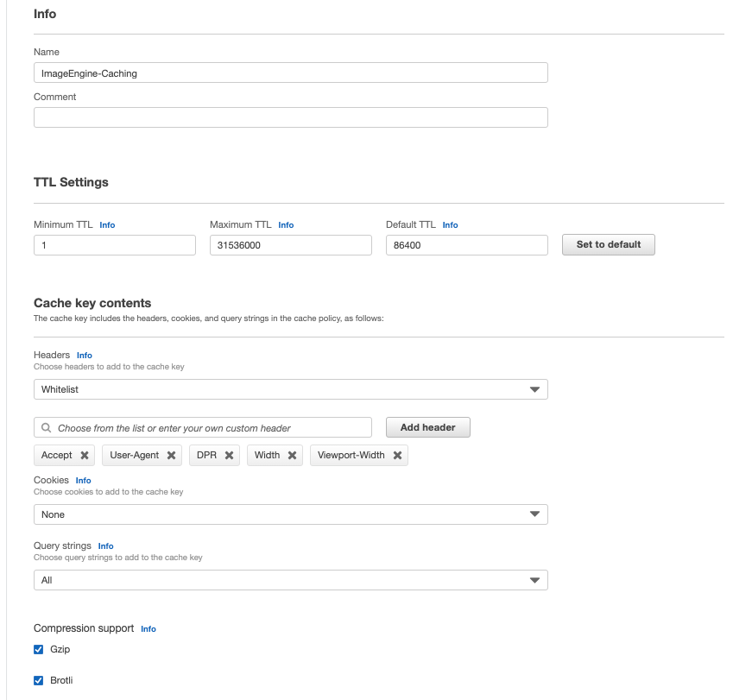
Task: Remove the Viewport-Width header chip
Action: [396, 455]
